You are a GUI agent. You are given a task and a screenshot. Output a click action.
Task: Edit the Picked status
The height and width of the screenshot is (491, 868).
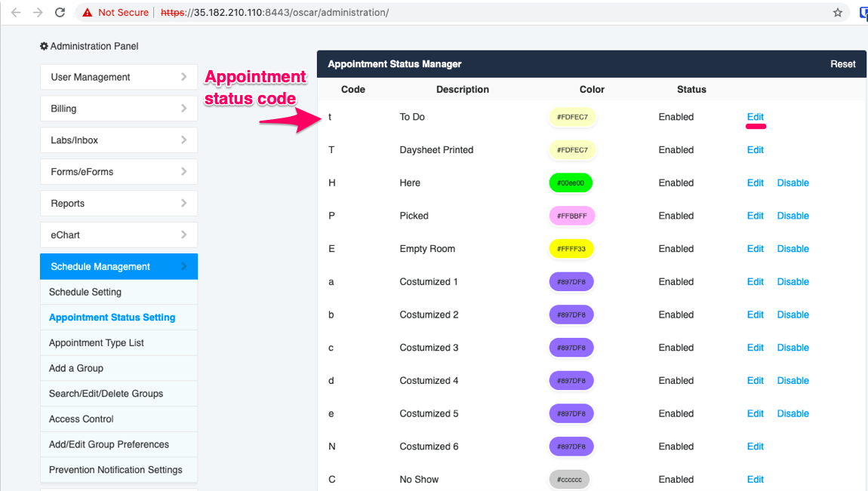tap(755, 216)
